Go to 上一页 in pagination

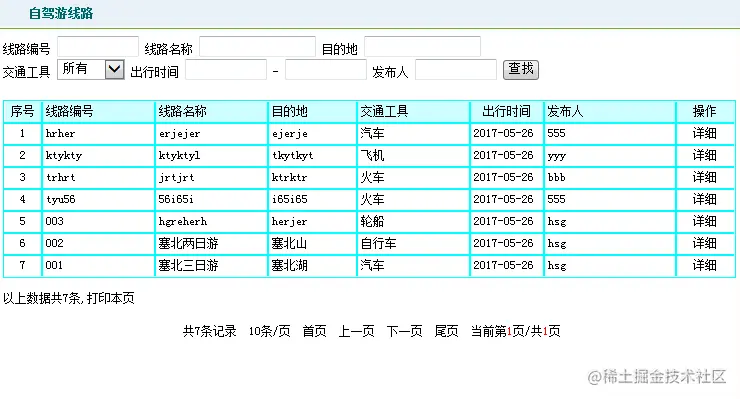(x=356, y=331)
